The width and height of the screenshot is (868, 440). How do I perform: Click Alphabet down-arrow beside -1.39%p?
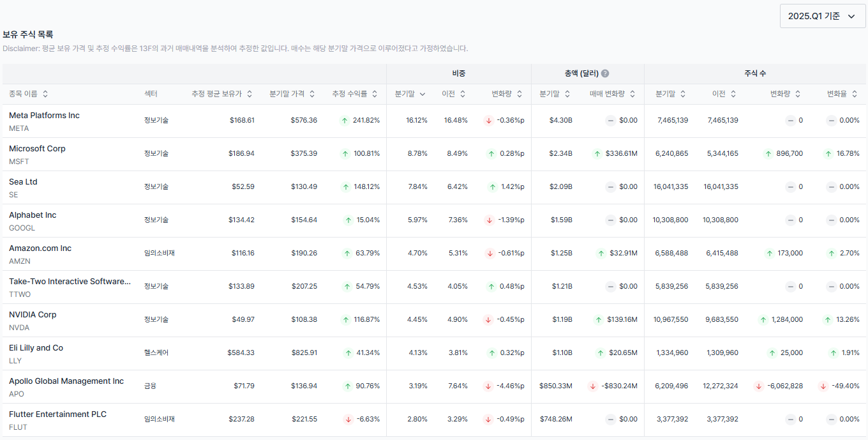point(490,220)
